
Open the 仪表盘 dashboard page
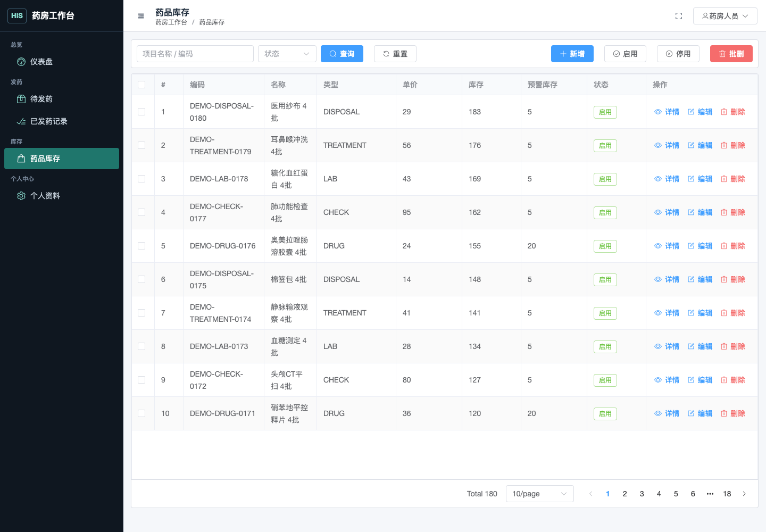(x=62, y=62)
